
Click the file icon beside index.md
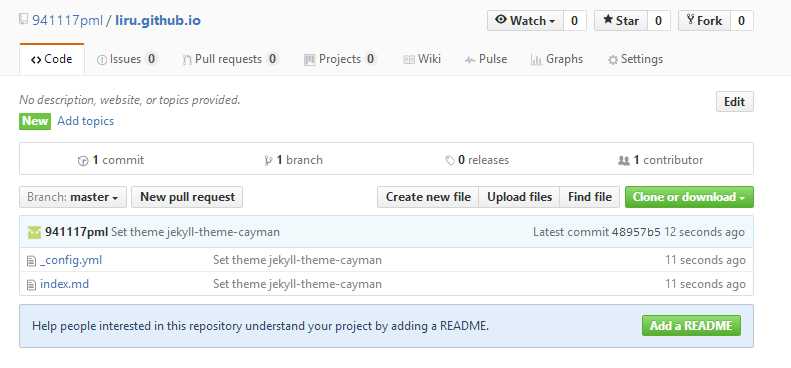pyautogui.click(x=31, y=285)
